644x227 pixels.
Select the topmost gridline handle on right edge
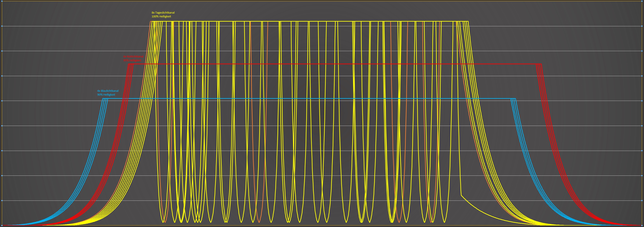tap(642, 26)
